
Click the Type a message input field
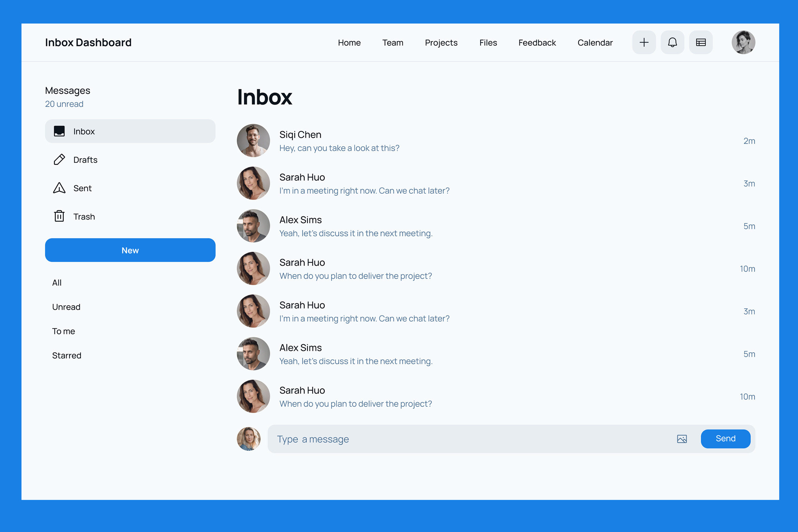[471, 439]
